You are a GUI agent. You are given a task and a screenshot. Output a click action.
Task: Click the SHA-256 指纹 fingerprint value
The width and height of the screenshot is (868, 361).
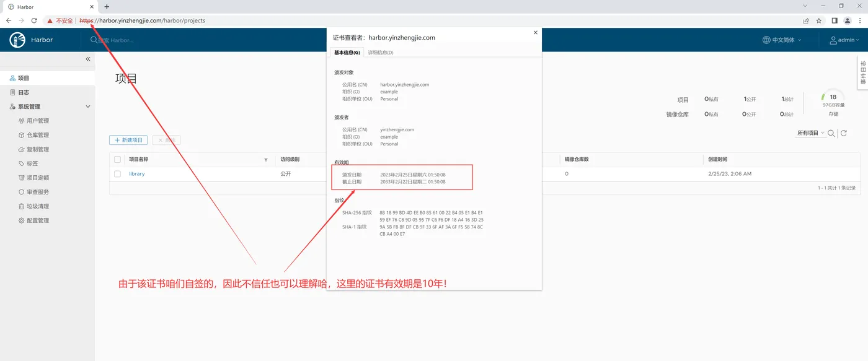pos(432,216)
